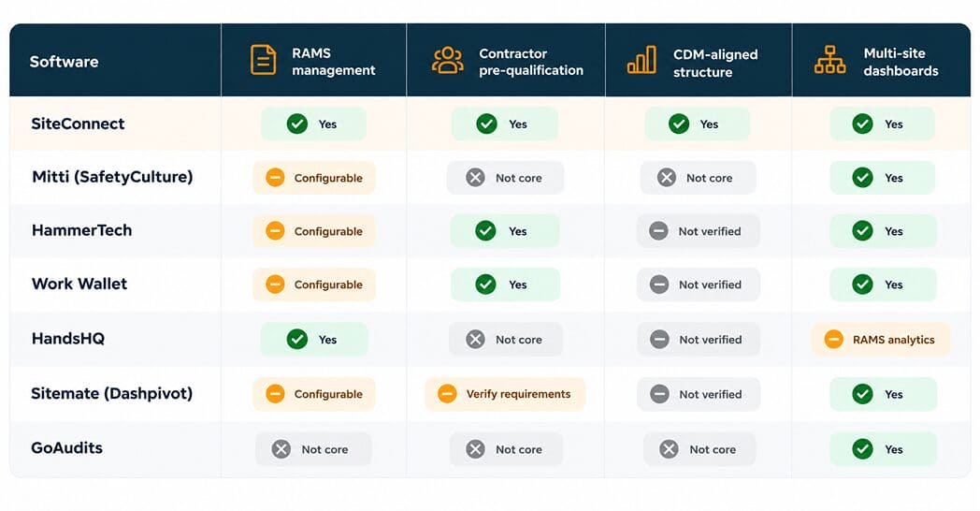Select the HammerTech row name
This screenshot has height=511, width=980.
tap(81, 229)
